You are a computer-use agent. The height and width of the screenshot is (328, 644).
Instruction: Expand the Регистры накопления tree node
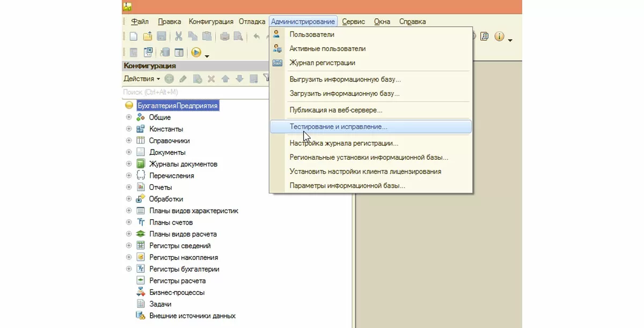(x=129, y=258)
